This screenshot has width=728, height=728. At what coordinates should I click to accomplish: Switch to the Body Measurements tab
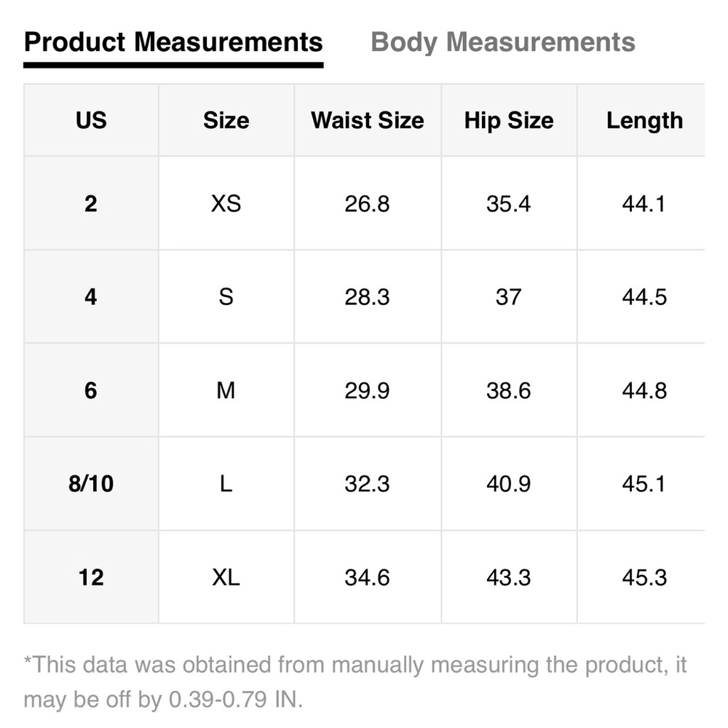click(x=503, y=42)
